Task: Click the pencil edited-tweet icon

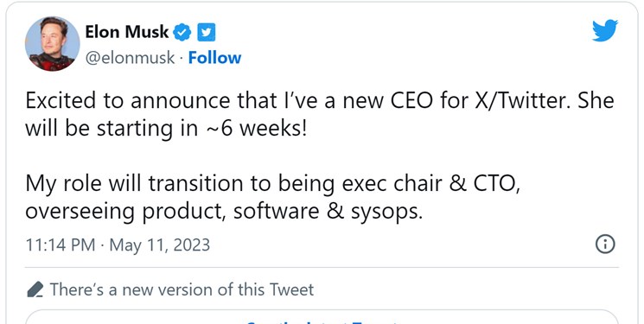Action: point(35,289)
